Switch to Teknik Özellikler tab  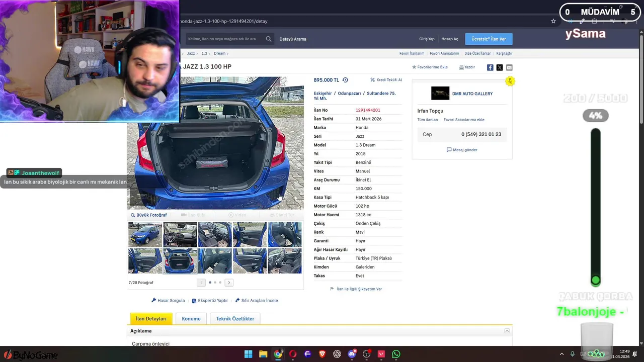coord(235,319)
